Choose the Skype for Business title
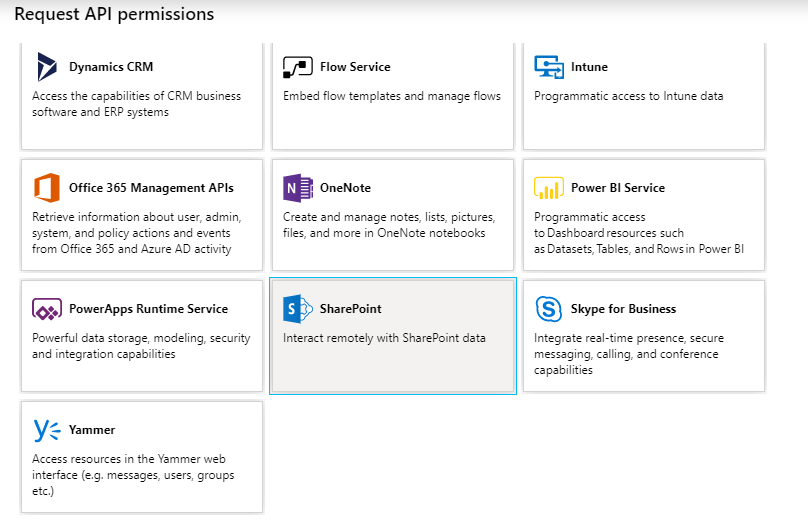 (623, 309)
